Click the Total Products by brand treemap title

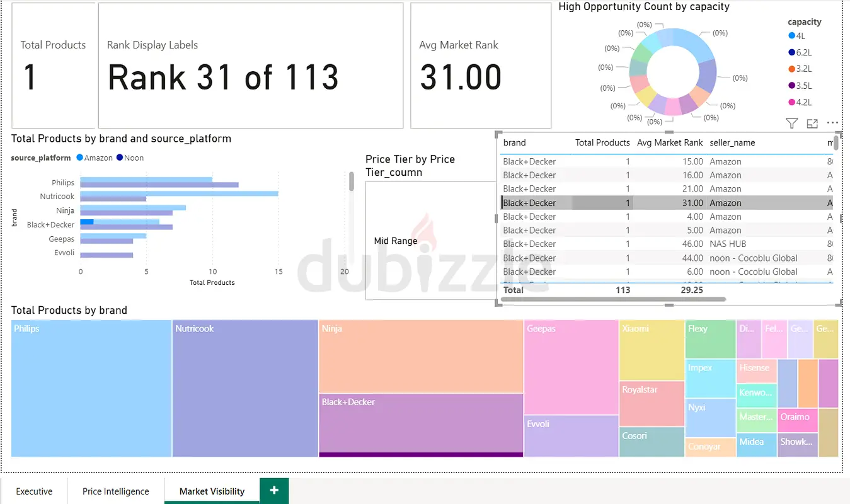69,311
